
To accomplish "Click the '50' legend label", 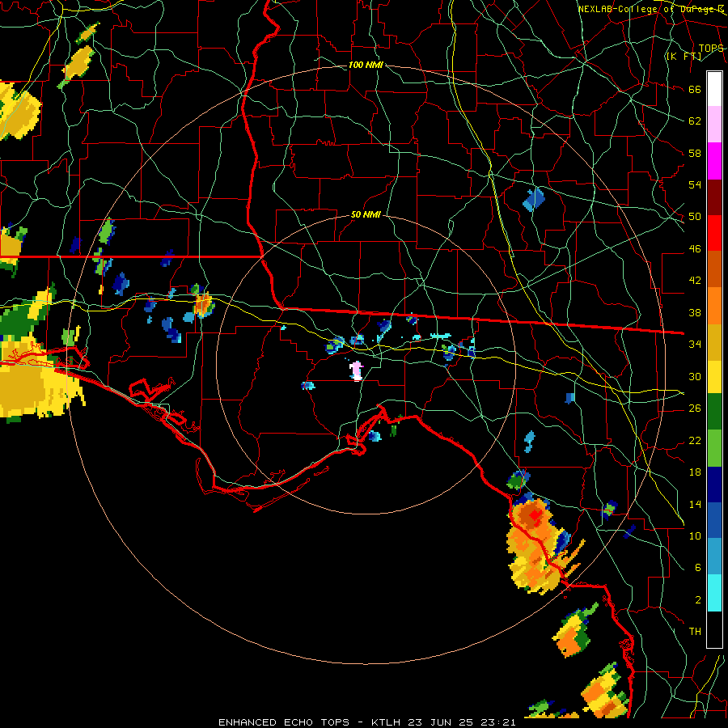I will pyautogui.click(x=695, y=216).
